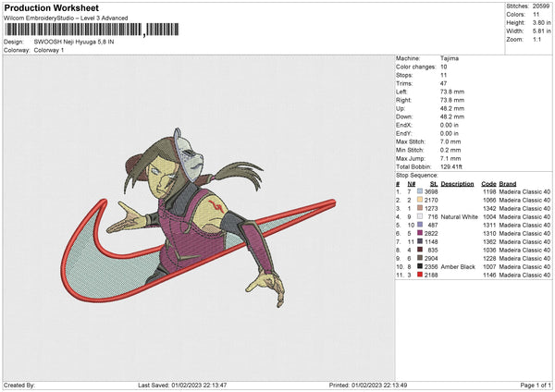Click the Trims value 47
This screenshot has height=392, width=555.
pos(443,83)
